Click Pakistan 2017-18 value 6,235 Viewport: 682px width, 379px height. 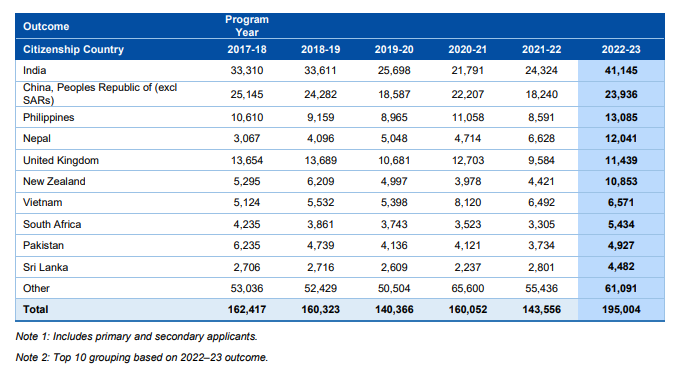pyautogui.click(x=247, y=245)
